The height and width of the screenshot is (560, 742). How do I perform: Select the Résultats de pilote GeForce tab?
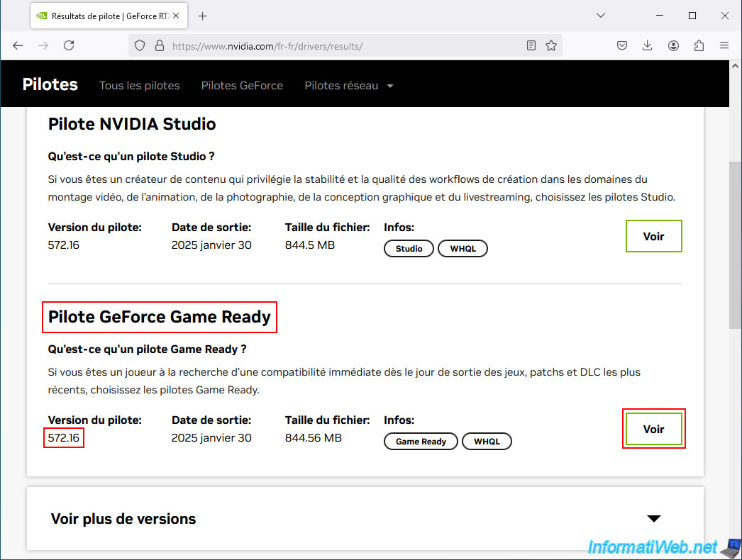[x=109, y=16]
